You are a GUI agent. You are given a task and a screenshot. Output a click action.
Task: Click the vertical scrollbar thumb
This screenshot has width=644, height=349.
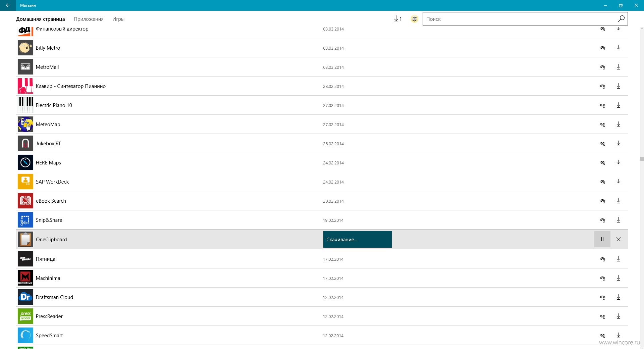[642, 159]
